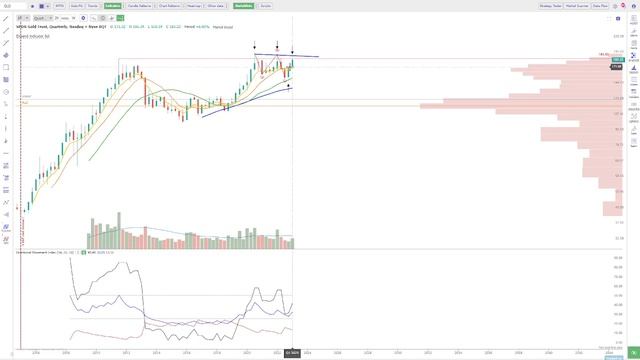Select the circle drawing tool in left toolbar
This screenshot has width=640, height=360.
pyautogui.click(x=6, y=92)
